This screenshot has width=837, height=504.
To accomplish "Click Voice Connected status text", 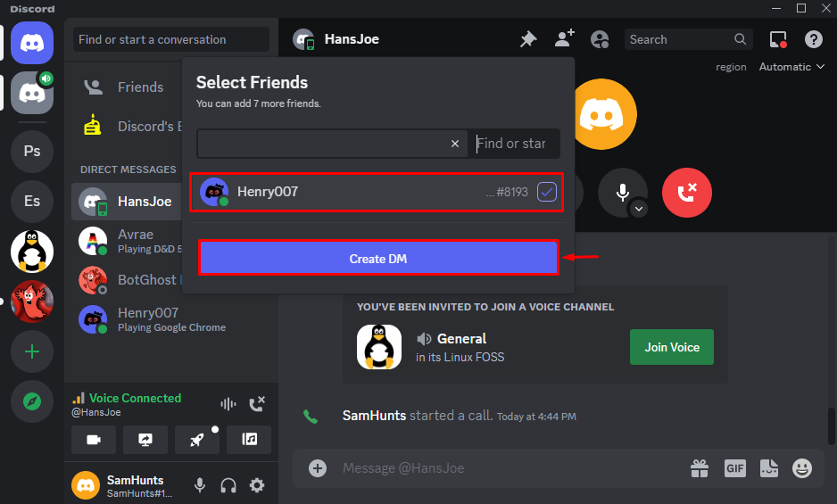I will [135, 398].
